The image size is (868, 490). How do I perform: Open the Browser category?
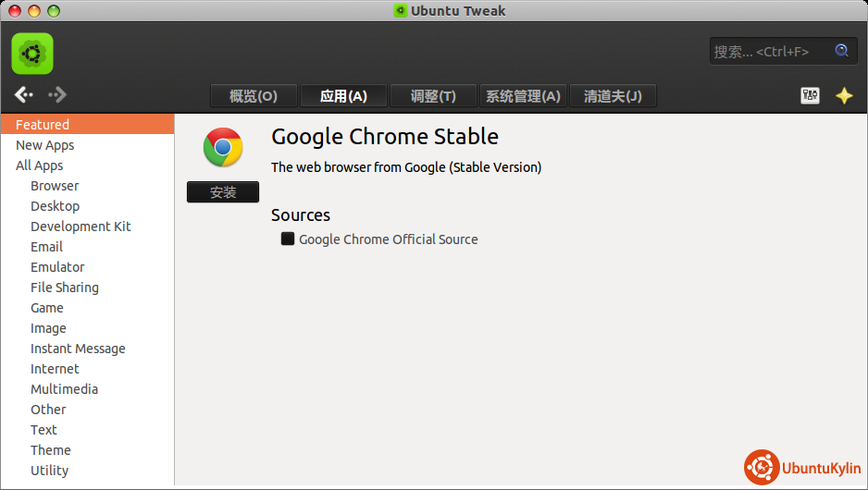[x=55, y=186]
